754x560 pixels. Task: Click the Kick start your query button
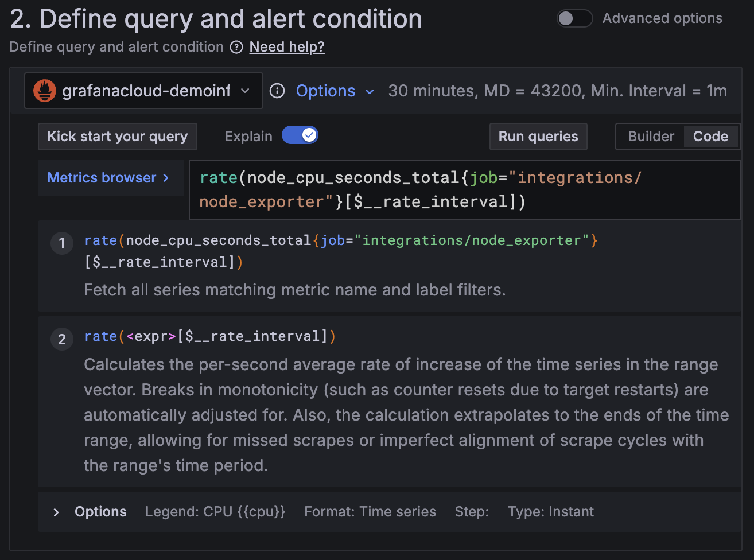(117, 136)
